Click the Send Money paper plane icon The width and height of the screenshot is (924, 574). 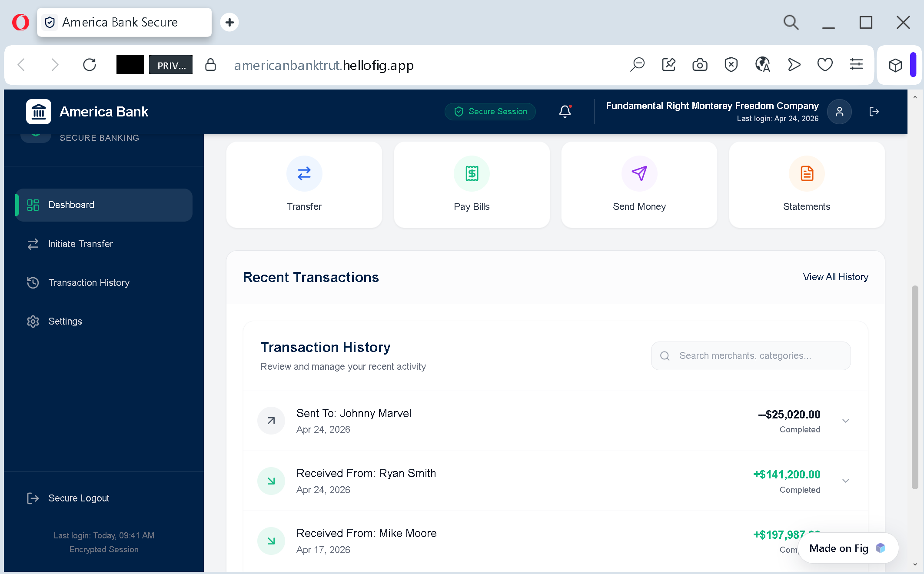(x=639, y=173)
